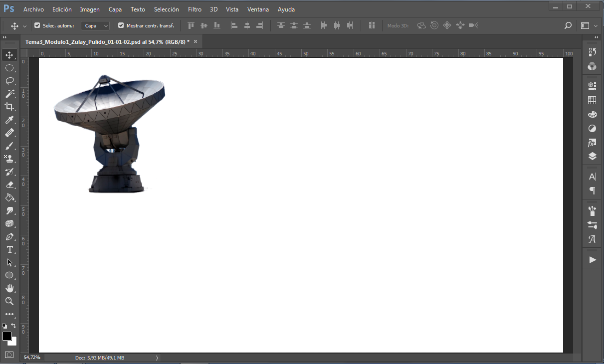The height and width of the screenshot is (364, 604).
Task: Open the Styles fx panel icon
Action: coord(593,143)
